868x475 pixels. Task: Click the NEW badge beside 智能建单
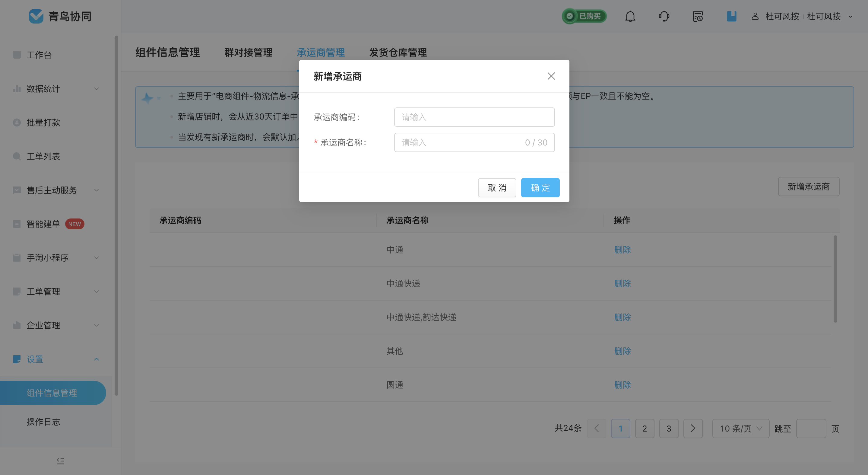[x=74, y=224]
